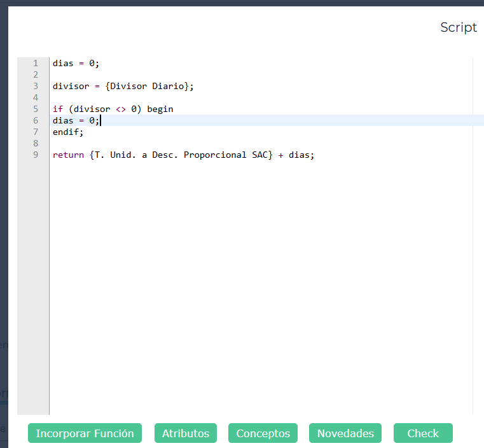Run the script Check button
The height and width of the screenshot is (448, 484).
423,433
